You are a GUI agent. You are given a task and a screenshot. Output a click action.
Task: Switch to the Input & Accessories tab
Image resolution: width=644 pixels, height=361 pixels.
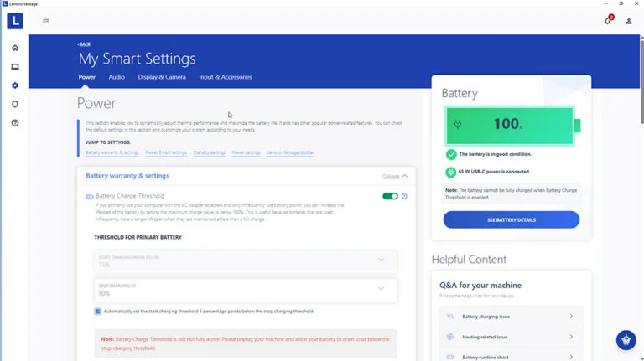tap(226, 77)
